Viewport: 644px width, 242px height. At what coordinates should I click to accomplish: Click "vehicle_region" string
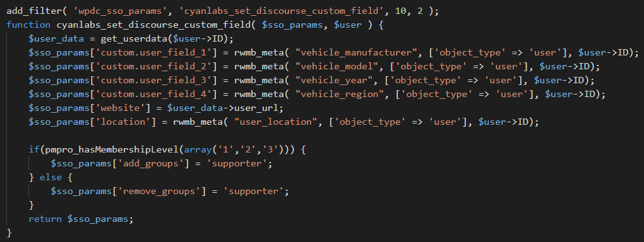pos(340,95)
